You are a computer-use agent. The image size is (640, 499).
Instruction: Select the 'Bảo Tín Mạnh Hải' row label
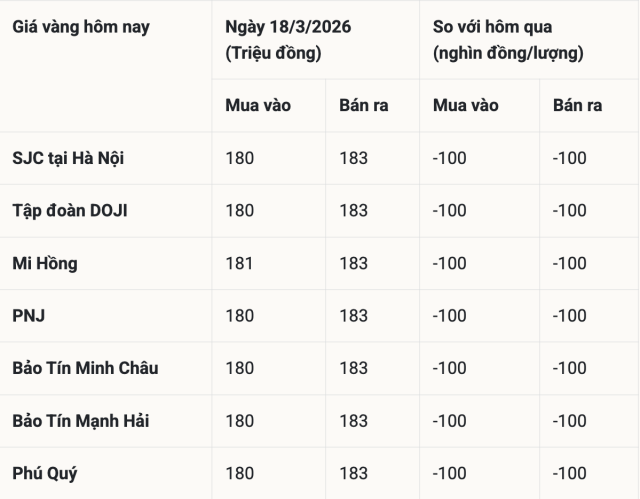click(x=81, y=421)
